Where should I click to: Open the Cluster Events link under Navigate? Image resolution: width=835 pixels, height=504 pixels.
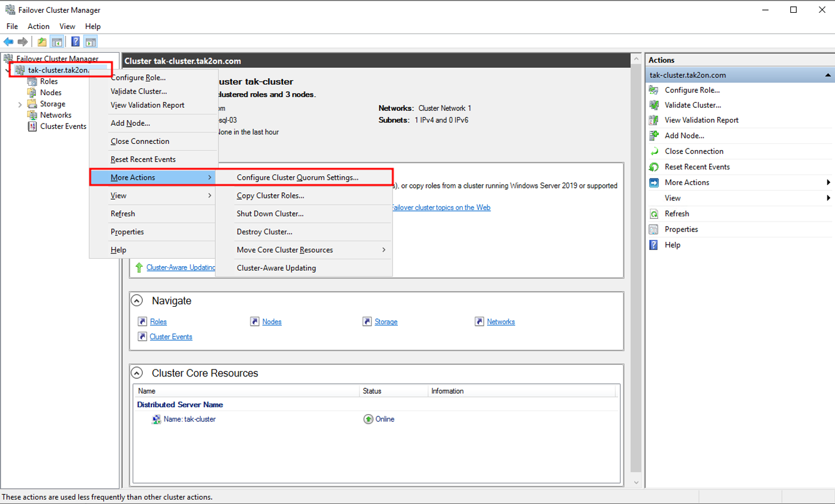point(171,337)
